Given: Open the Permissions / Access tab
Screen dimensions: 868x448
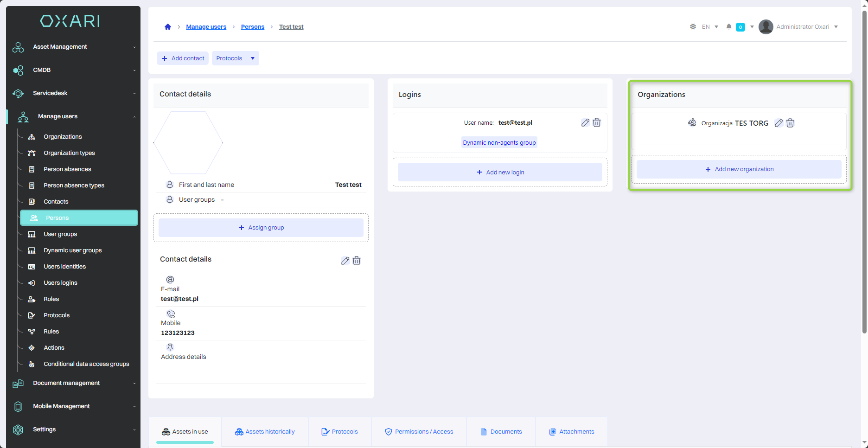Looking at the screenshot, I should [419, 432].
